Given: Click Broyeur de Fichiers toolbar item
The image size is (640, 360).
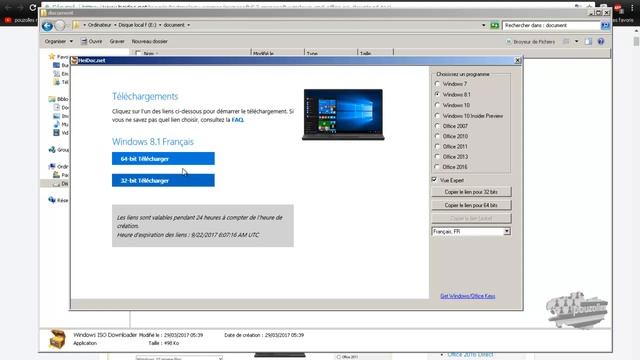Looking at the screenshot, I should pyautogui.click(x=530, y=42).
